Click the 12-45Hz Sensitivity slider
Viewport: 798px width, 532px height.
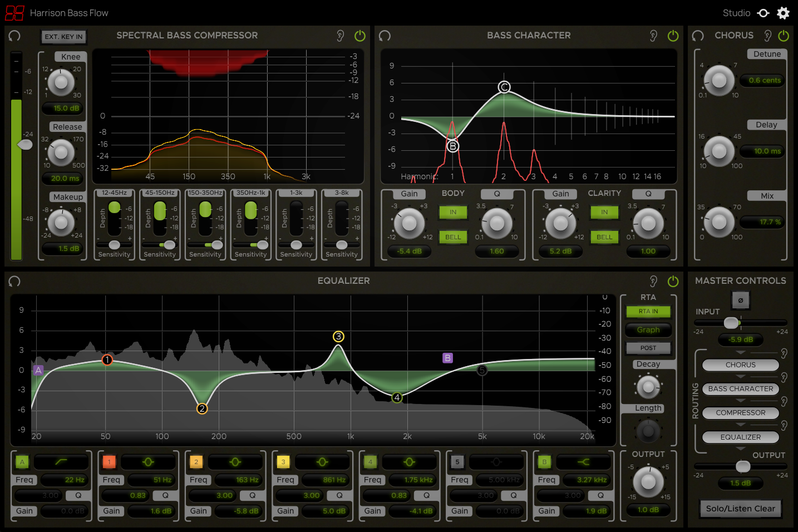pos(114,245)
